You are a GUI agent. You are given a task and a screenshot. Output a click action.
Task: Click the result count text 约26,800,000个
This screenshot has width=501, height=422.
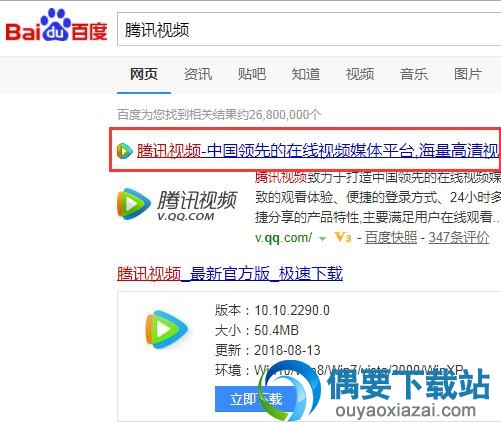pyautogui.click(x=280, y=115)
